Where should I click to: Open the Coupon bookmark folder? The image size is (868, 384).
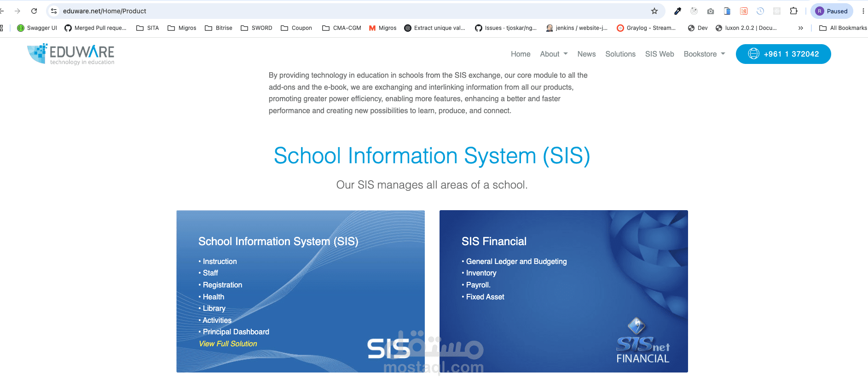click(296, 28)
